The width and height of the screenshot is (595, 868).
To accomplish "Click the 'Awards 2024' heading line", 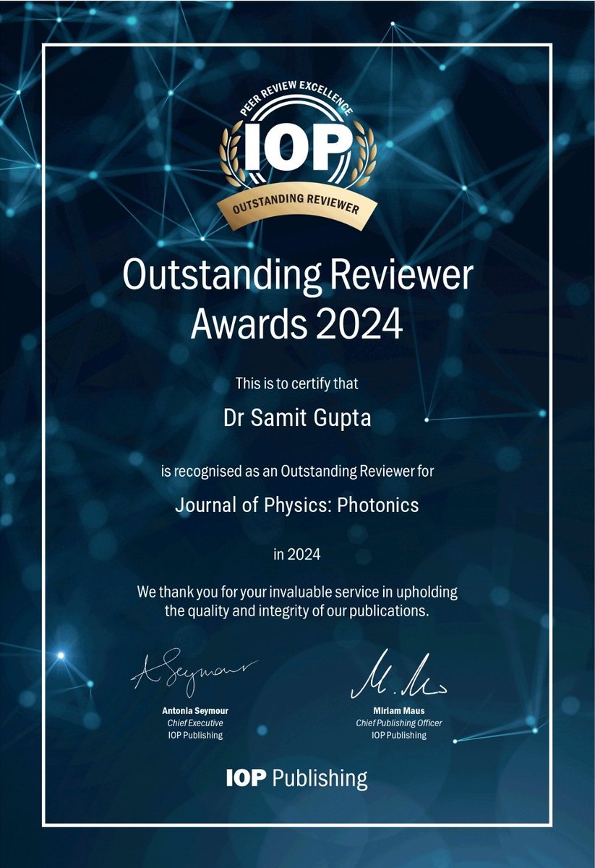I will tap(296, 324).
